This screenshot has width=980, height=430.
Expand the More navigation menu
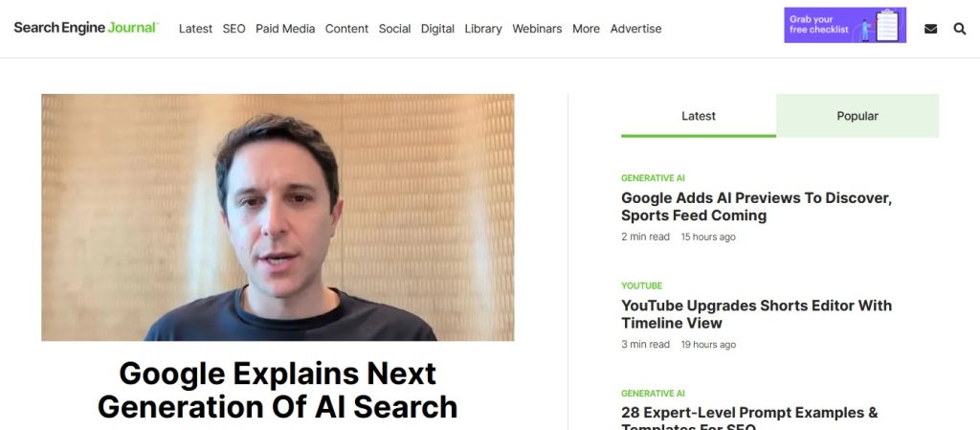[x=586, y=29]
